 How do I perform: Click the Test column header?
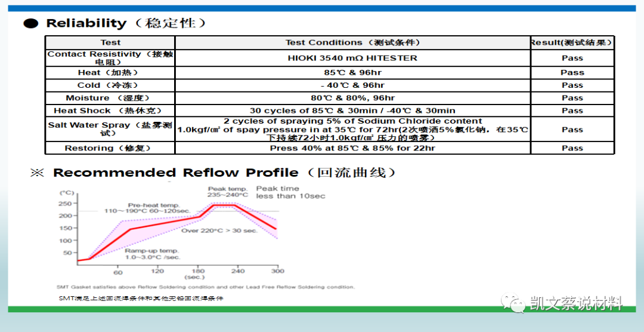[x=110, y=43]
